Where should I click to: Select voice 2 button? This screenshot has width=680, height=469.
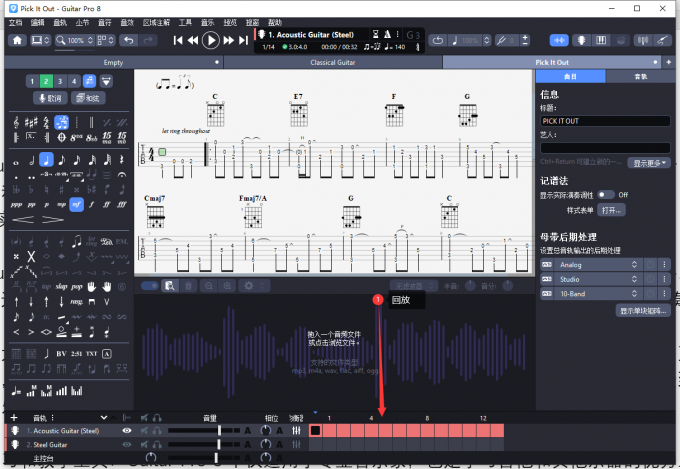pos(46,81)
